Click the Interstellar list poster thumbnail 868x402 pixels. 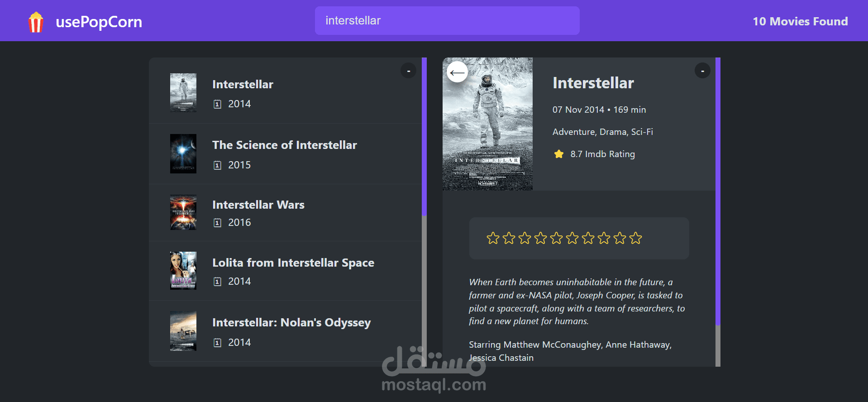[x=183, y=92]
